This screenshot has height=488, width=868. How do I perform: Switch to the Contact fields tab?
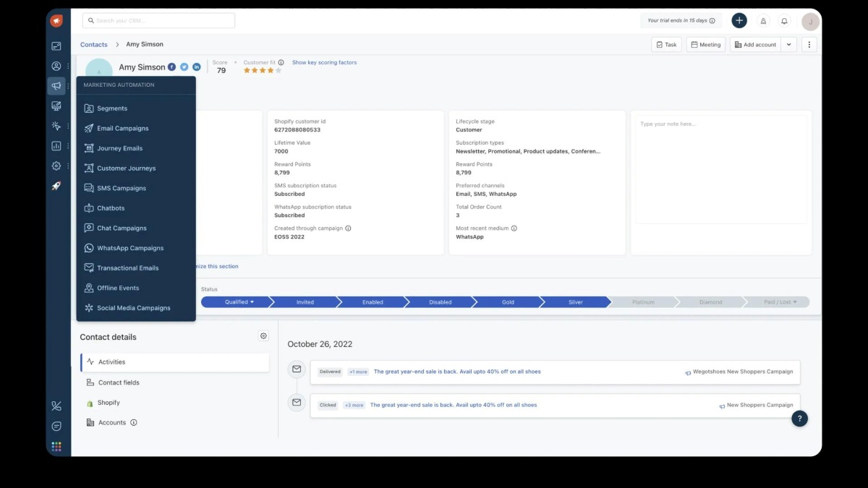(119, 382)
